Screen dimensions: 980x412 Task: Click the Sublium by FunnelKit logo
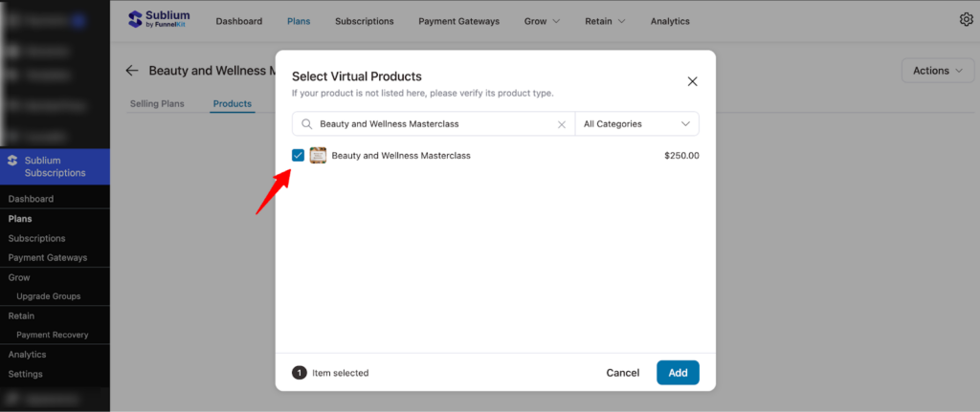coord(159,20)
